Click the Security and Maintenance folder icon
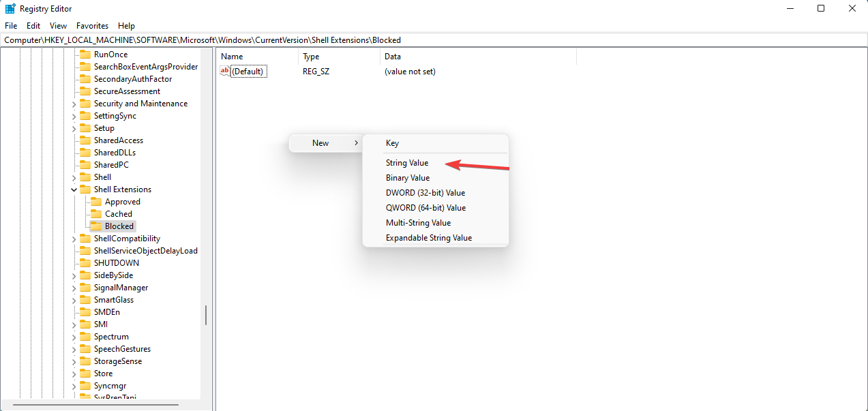868x411 pixels. pos(85,104)
